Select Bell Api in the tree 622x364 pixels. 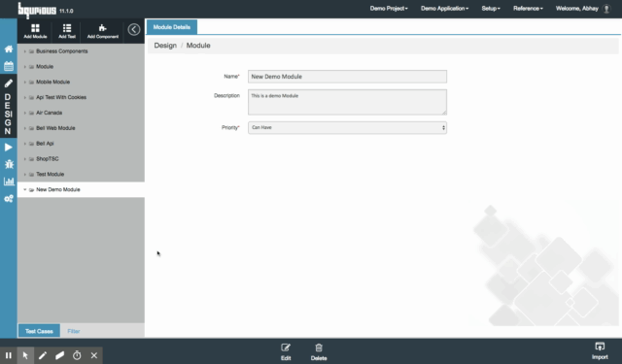45,144
